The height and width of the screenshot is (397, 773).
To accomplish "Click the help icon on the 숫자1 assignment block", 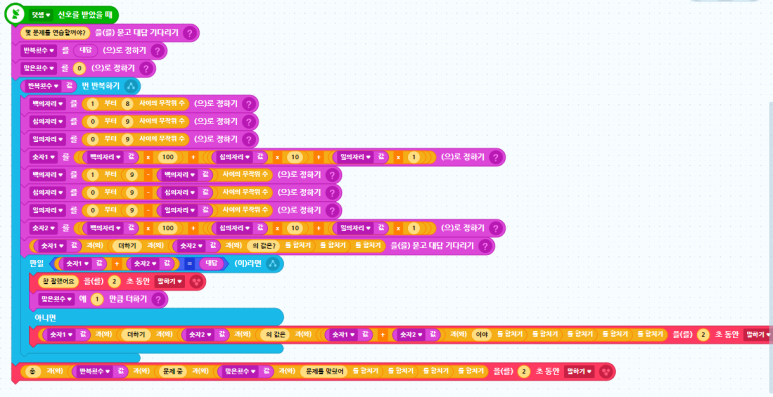I will [x=496, y=157].
